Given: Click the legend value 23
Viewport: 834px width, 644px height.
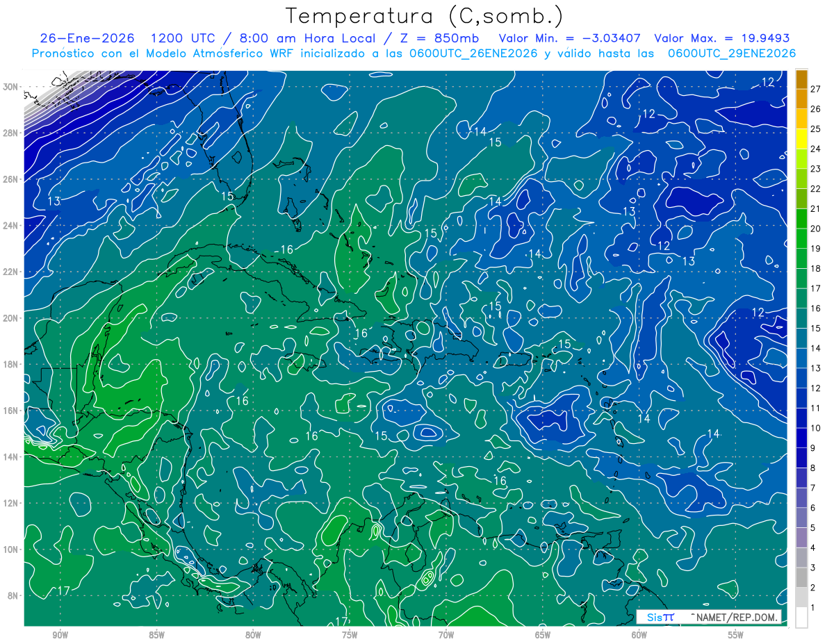Looking at the screenshot, I should pyautogui.click(x=816, y=169).
